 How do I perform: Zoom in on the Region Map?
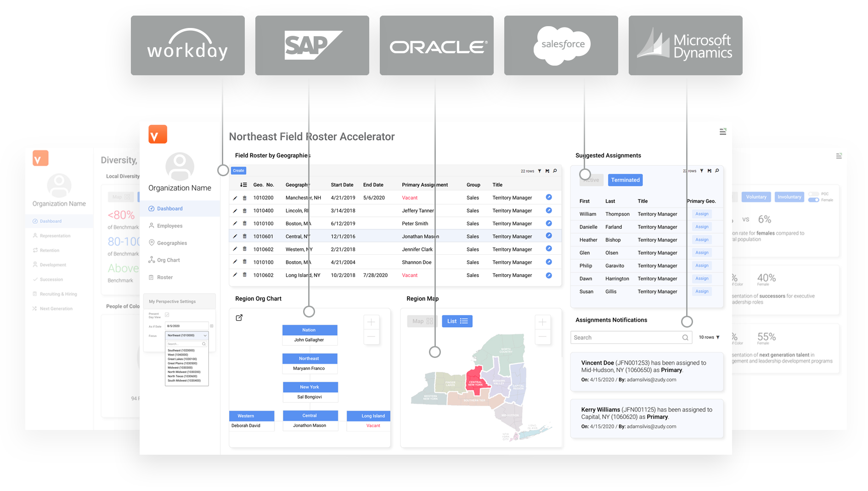(542, 322)
